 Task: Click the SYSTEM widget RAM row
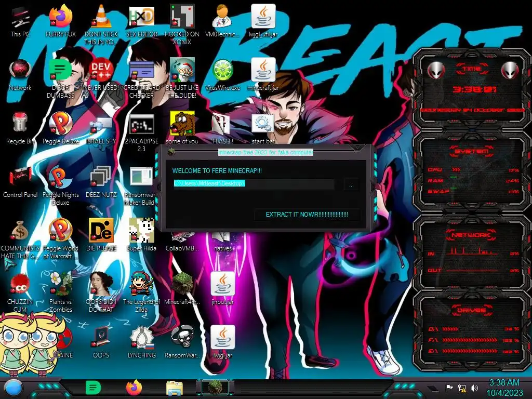473,180
